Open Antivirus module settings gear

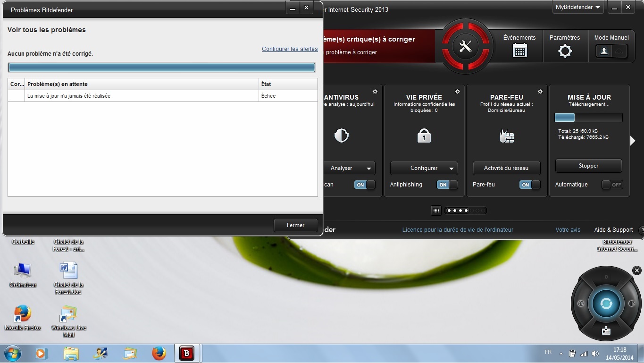click(x=375, y=92)
